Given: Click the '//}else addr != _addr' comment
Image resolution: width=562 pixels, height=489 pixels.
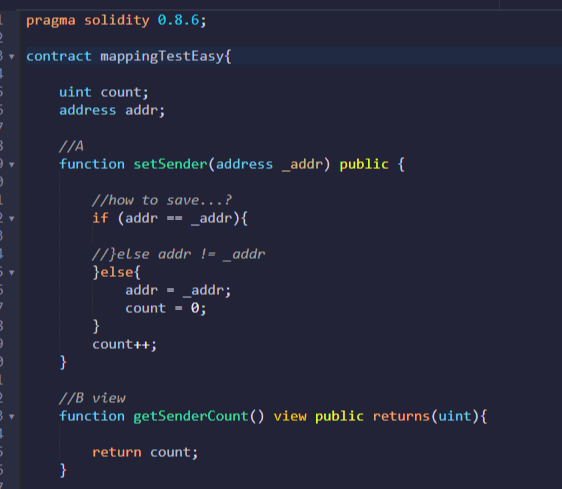Looking at the screenshot, I should [x=178, y=254].
